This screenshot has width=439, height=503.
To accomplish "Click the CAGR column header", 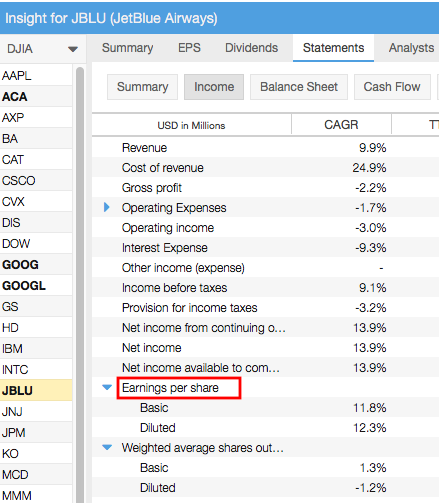I will click(x=341, y=125).
